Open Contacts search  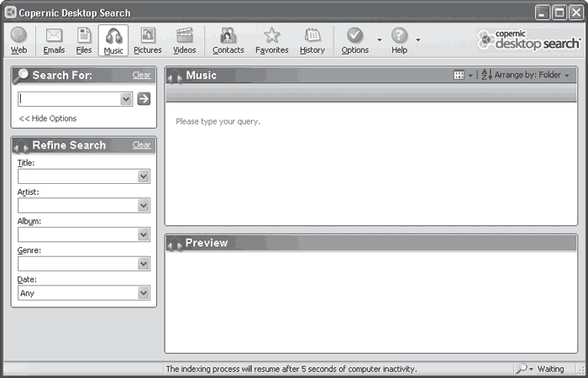(228, 39)
